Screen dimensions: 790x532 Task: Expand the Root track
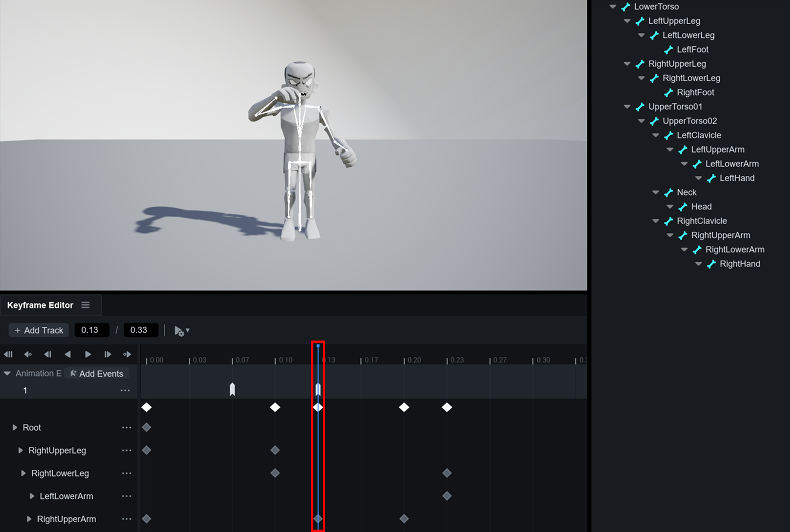click(x=15, y=428)
